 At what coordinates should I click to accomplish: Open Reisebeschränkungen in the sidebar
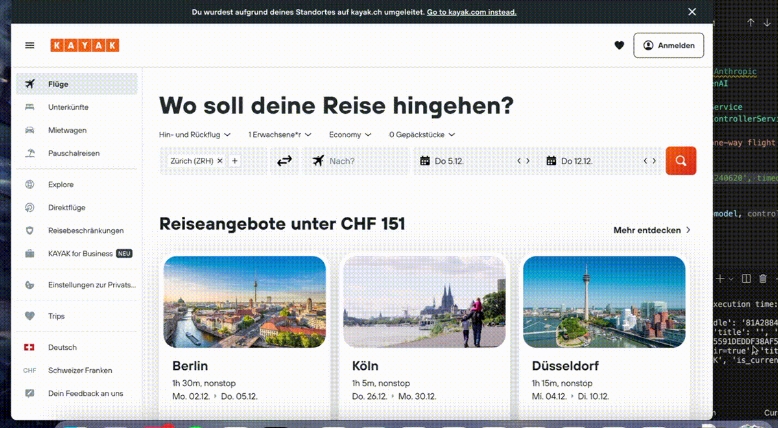[x=77, y=230]
